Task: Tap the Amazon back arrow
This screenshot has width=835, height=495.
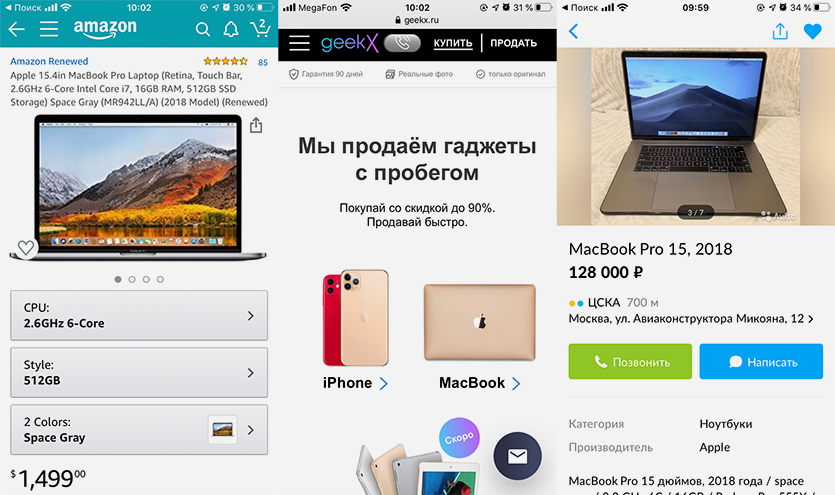Action: [17, 29]
